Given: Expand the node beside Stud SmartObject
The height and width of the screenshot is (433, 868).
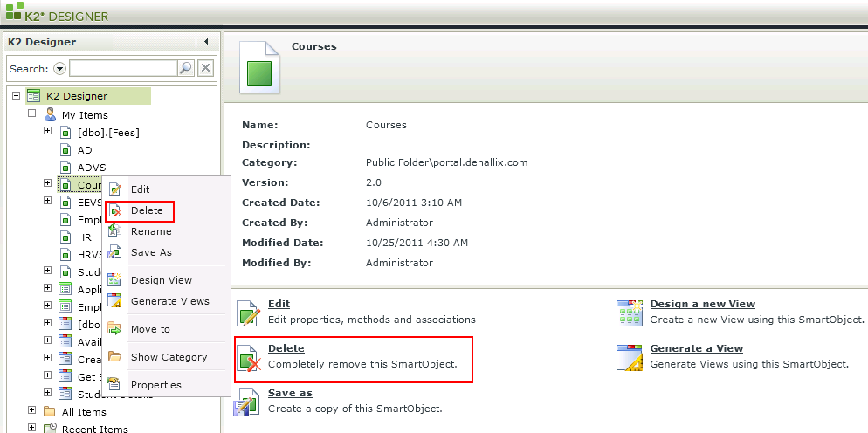Looking at the screenshot, I should [48, 271].
